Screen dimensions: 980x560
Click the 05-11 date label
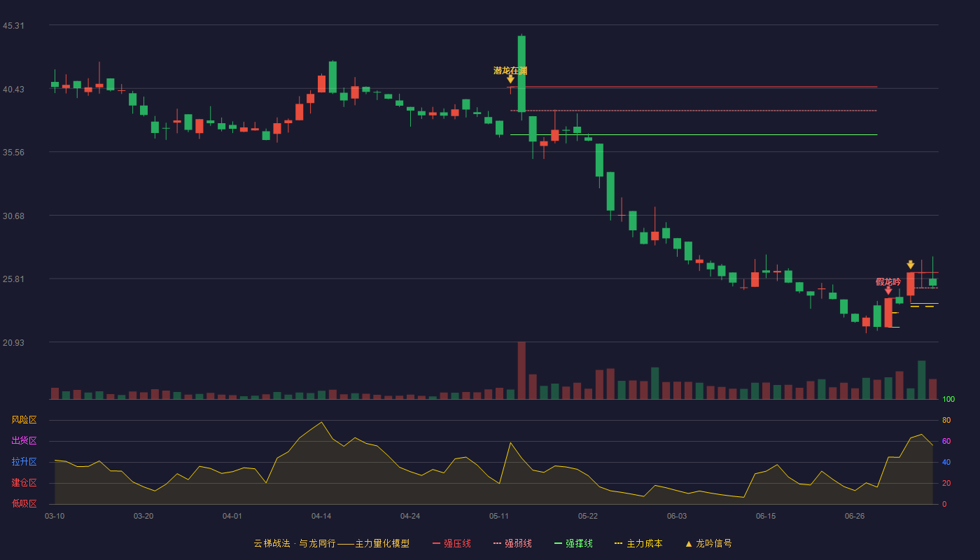click(499, 516)
